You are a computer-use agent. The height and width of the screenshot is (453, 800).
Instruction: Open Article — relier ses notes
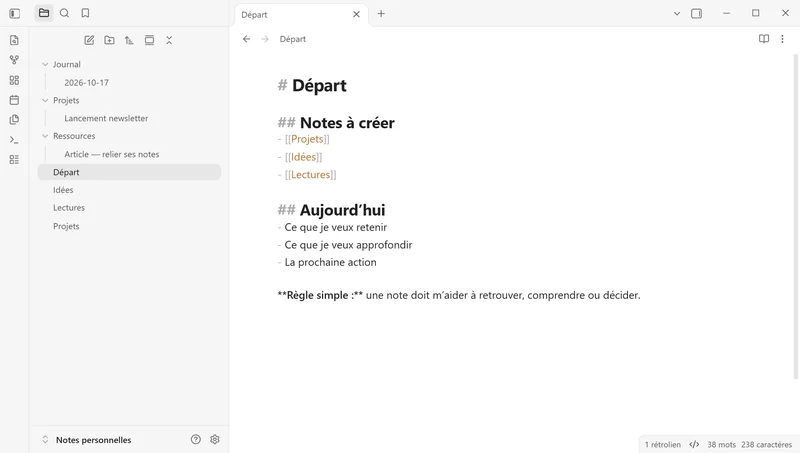[112, 154]
